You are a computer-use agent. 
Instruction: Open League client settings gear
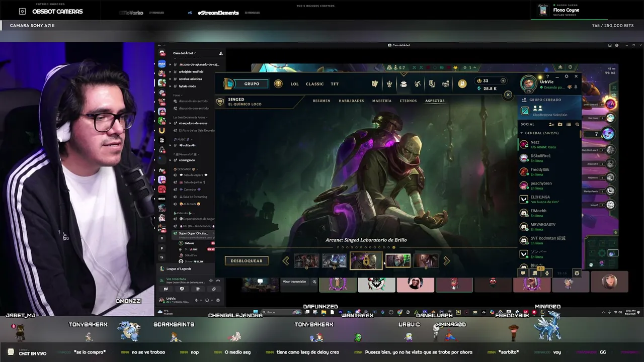567,76
